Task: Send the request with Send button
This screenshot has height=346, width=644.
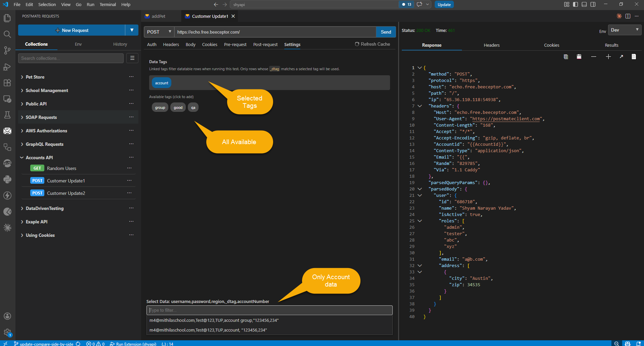Action: tap(386, 32)
